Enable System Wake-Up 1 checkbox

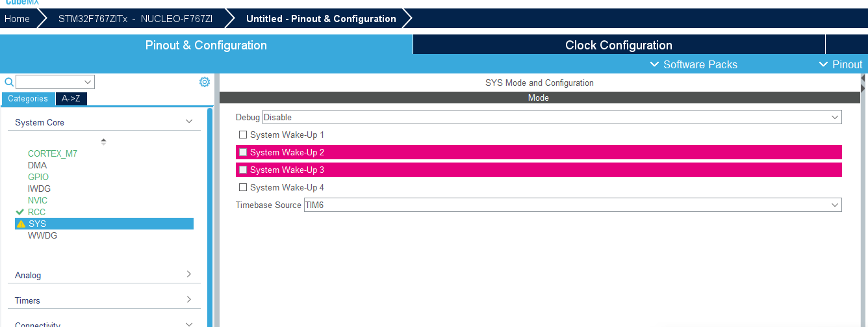point(243,135)
